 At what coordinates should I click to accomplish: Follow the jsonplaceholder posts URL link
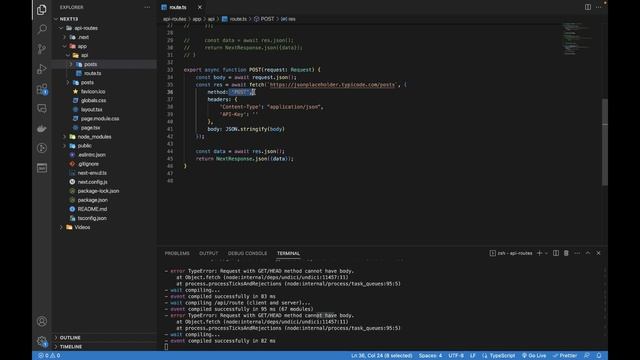pyautogui.click(x=333, y=85)
